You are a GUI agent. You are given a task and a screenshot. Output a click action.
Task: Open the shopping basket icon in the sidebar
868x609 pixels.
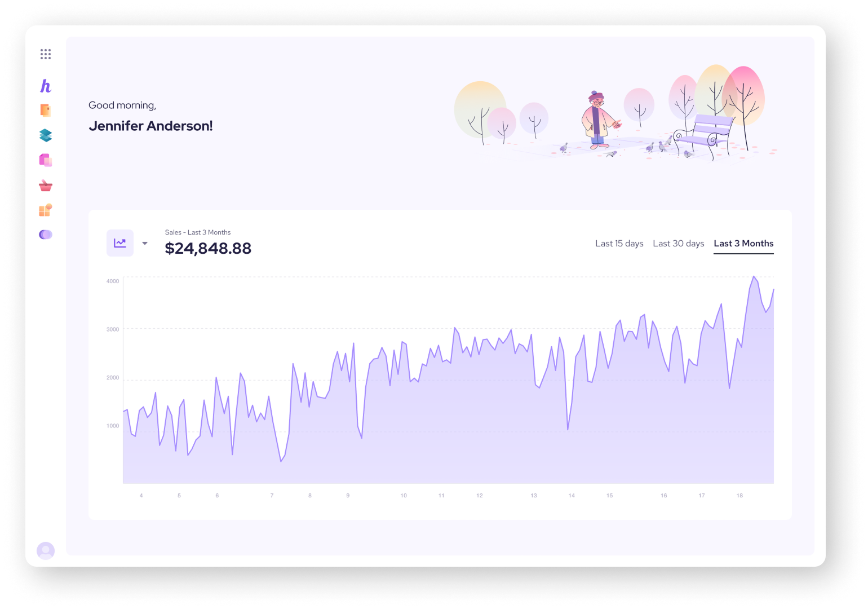coord(45,186)
